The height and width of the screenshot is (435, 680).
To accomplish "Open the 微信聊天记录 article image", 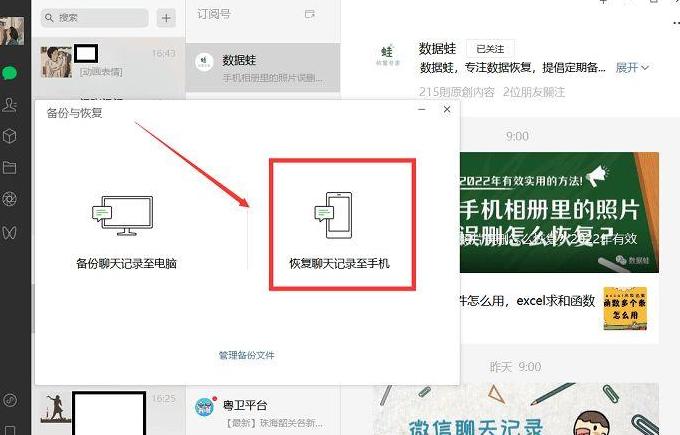I will pos(516,409).
